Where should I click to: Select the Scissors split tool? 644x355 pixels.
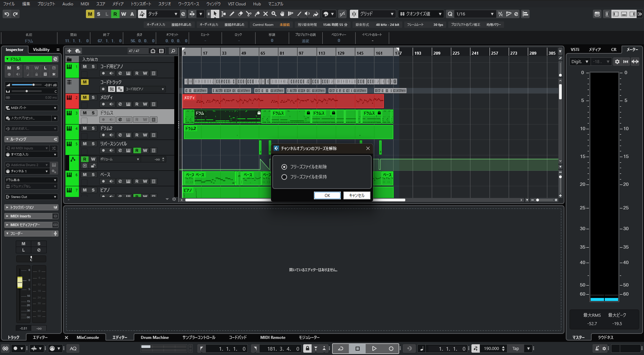pyautogui.click(x=248, y=14)
